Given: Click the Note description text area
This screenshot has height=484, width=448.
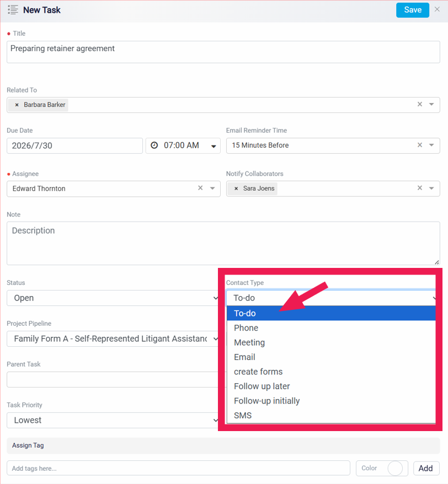Looking at the screenshot, I should click(x=223, y=243).
